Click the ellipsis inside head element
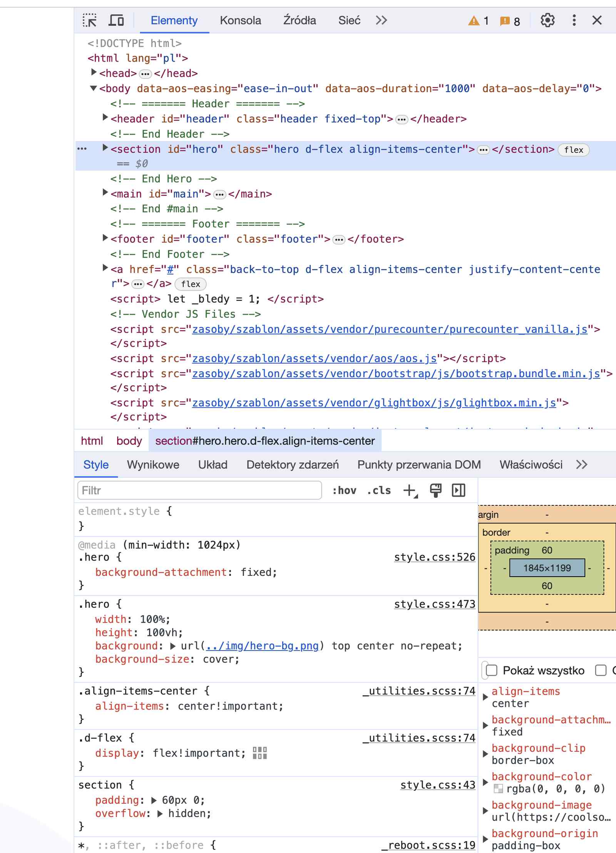The width and height of the screenshot is (616, 853). point(145,74)
